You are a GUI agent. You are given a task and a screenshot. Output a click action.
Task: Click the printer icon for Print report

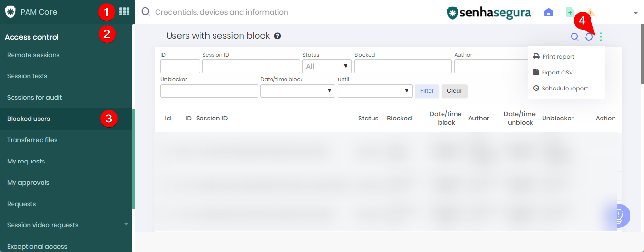[536, 57]
